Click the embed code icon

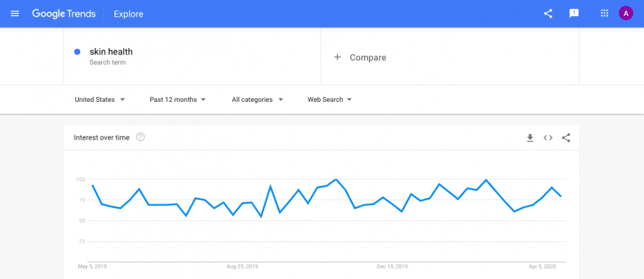click(548, 137)
